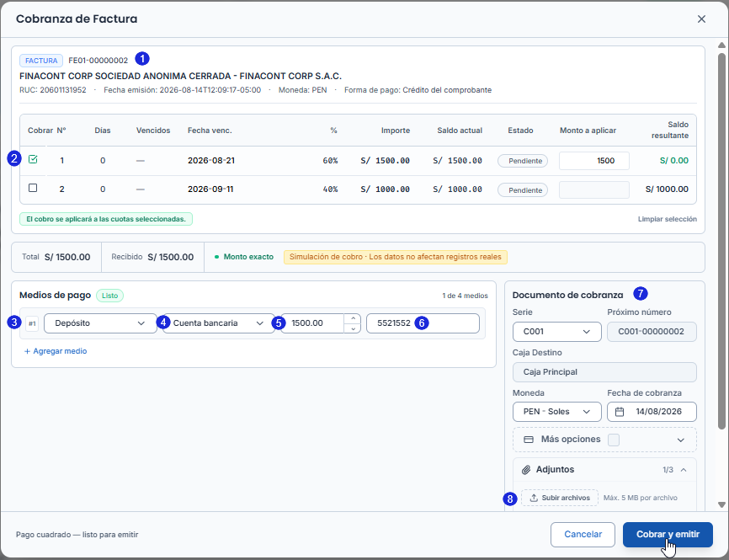Click the Limpiar selección link

668,219
